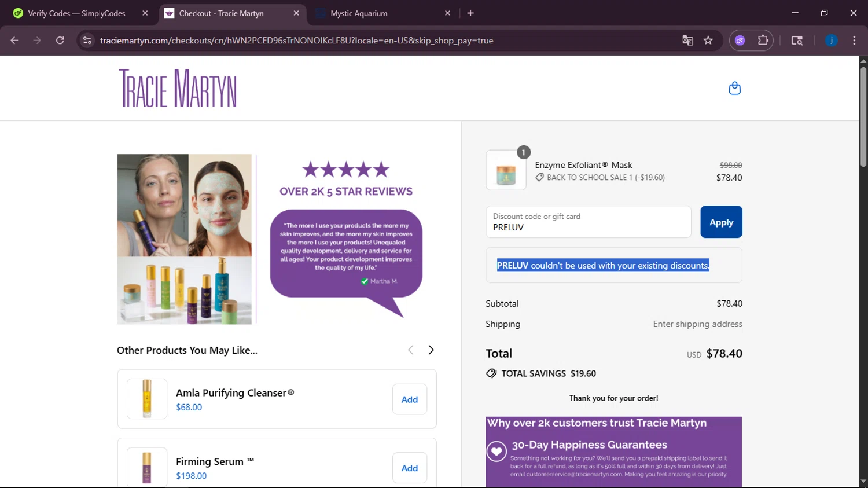
Task: Click the five star rating graphic
Action: [346, 170]
